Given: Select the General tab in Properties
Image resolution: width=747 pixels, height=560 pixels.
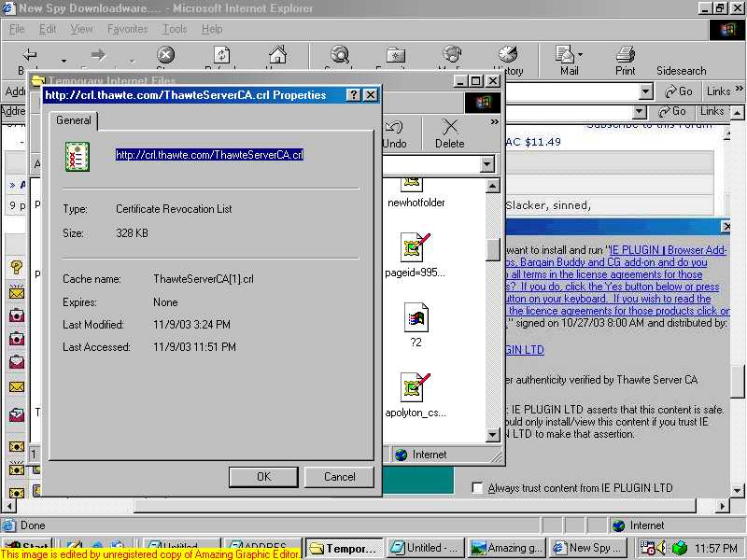Looking at the screenshot, I should (x=74, y=120).
